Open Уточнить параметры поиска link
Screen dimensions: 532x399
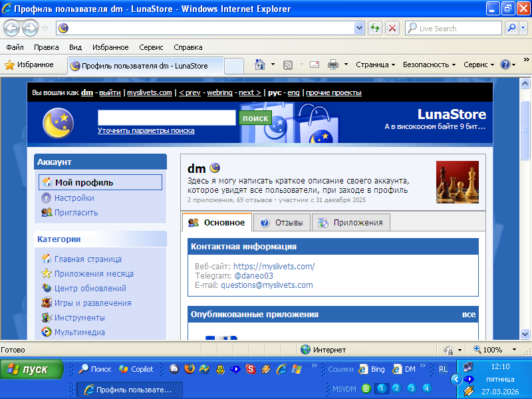click(x=146, y=130)
